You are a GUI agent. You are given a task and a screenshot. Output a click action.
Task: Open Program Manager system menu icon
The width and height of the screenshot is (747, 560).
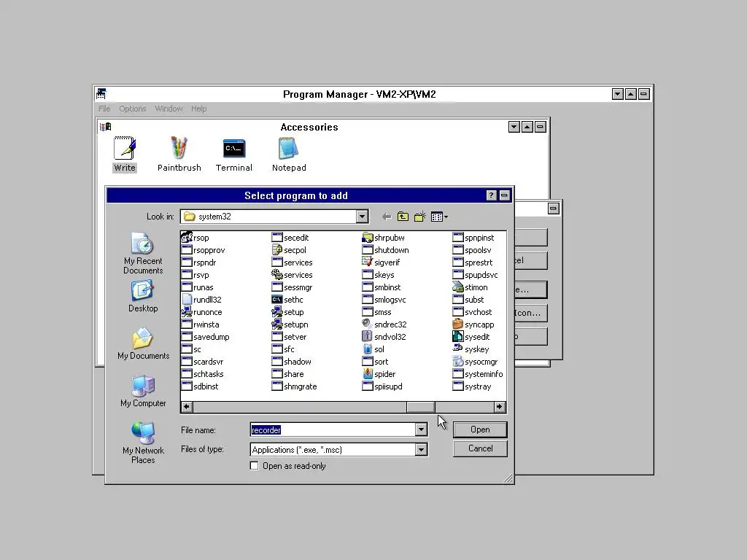tap(101, 94)
